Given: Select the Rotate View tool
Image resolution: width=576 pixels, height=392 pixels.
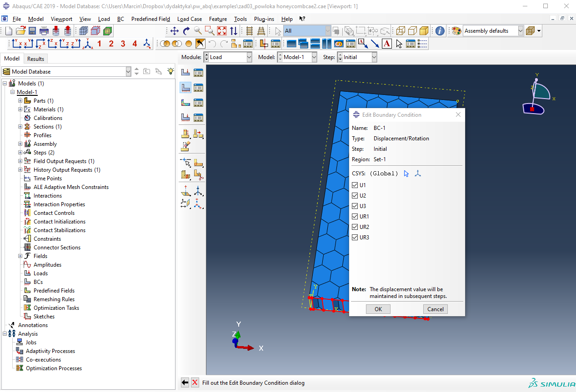Looking at the screenshot, I should [x=186, y=31].
